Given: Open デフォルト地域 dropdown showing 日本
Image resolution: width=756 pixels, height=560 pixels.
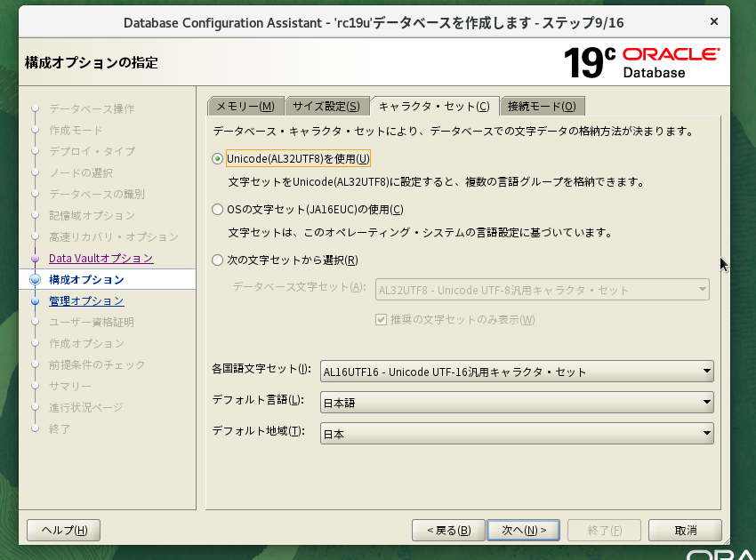Looking at the screenshot, I should [517, 434].
